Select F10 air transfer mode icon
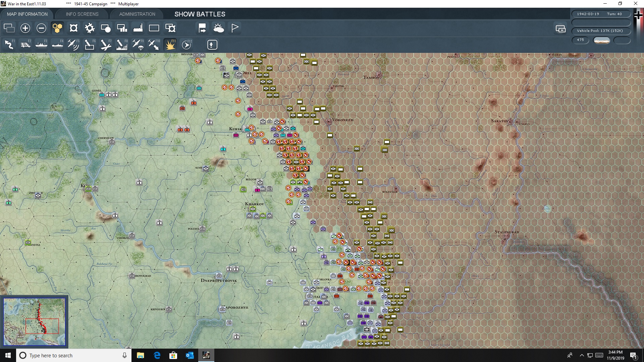This screenshot has width=644, height=362. tap(154, 45)
